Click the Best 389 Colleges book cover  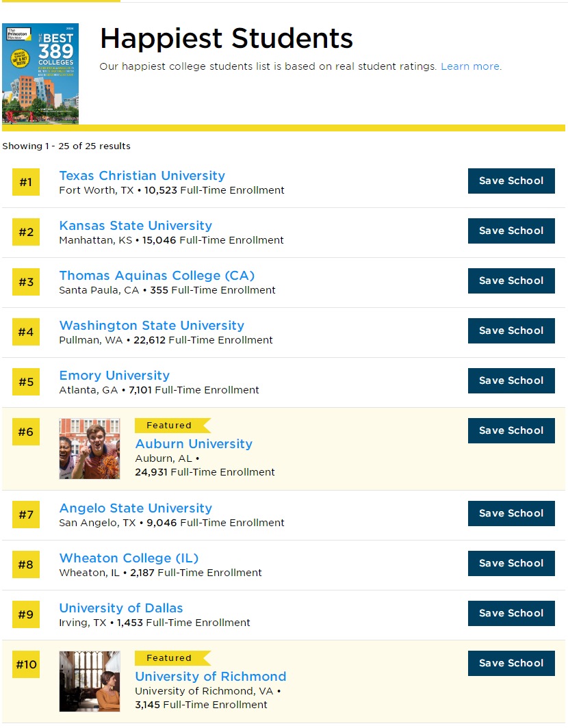(x=40, y=74)
